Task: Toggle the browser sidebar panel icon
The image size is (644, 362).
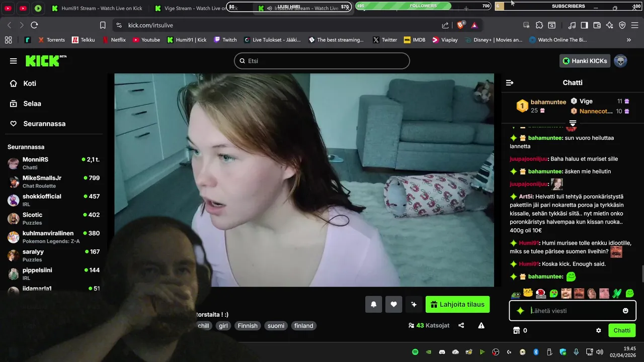Action: click(x=584, y=25)
